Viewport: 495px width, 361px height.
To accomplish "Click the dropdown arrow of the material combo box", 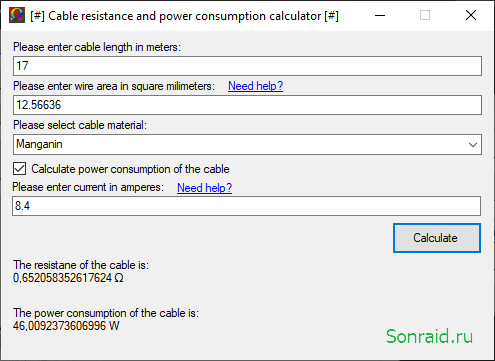I will [x=473, y=145].
